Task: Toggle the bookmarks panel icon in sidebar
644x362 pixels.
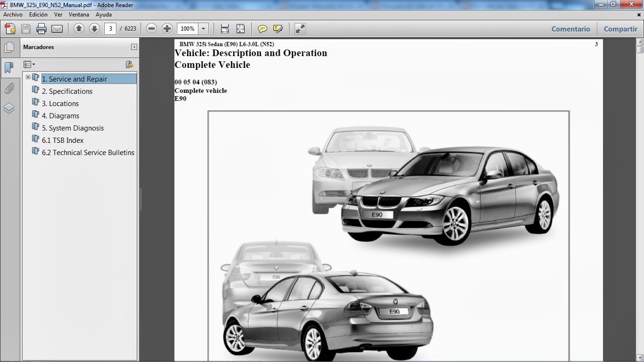Action: (9, 67)
